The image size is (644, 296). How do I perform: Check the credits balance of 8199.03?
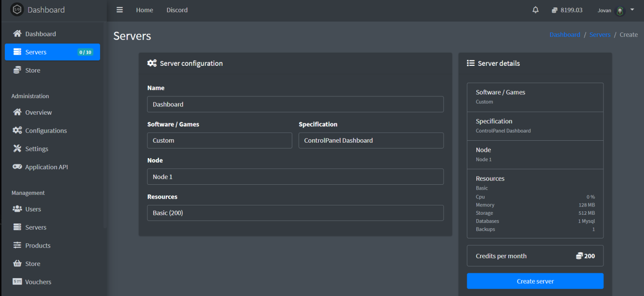pos(567,9)
